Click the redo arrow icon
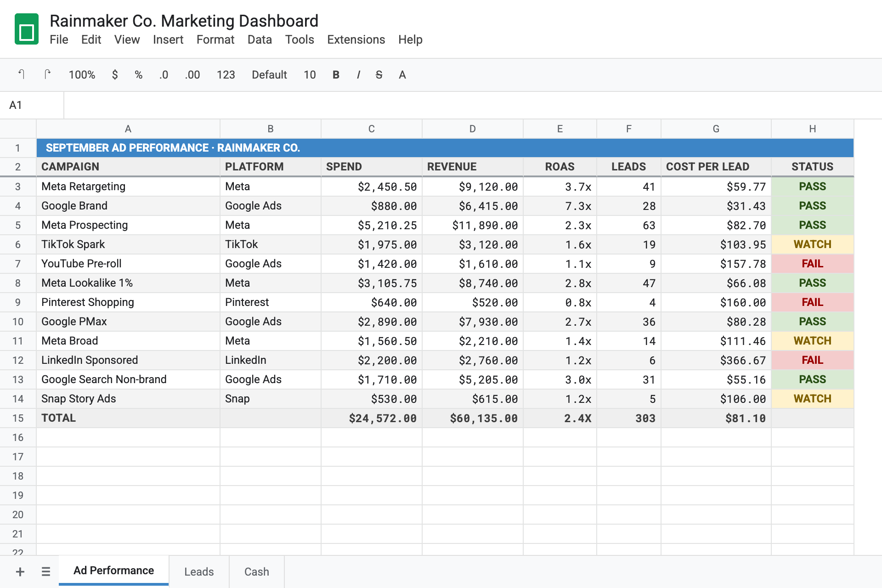Screen dimensions: 882x588 47,74
